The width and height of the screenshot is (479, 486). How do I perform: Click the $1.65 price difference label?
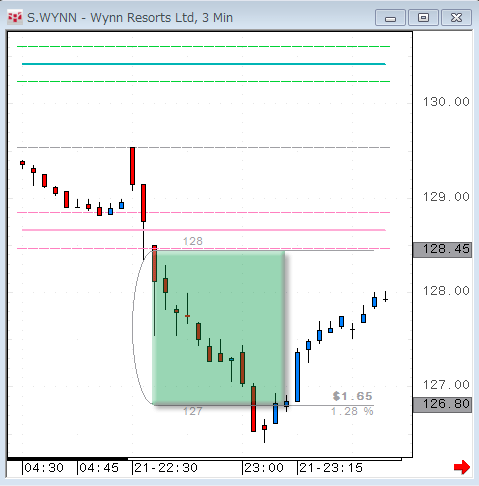pos(352,396)
